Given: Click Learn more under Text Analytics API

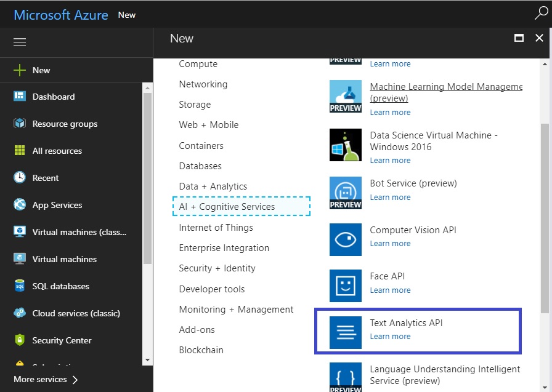Looking at the screenshot, I should click(x=390, y=337).
